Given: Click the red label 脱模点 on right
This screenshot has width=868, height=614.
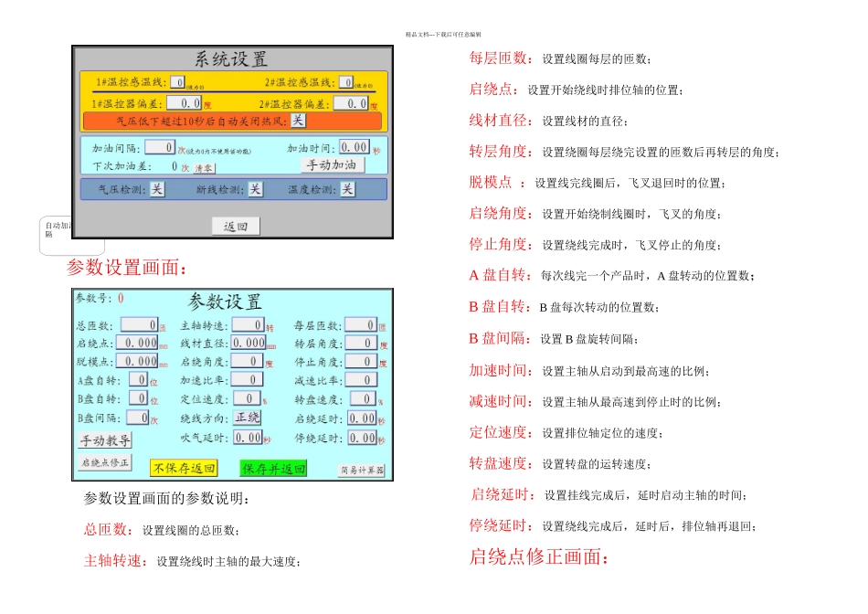Looking at the screenshot, I should tap(491, 182).
